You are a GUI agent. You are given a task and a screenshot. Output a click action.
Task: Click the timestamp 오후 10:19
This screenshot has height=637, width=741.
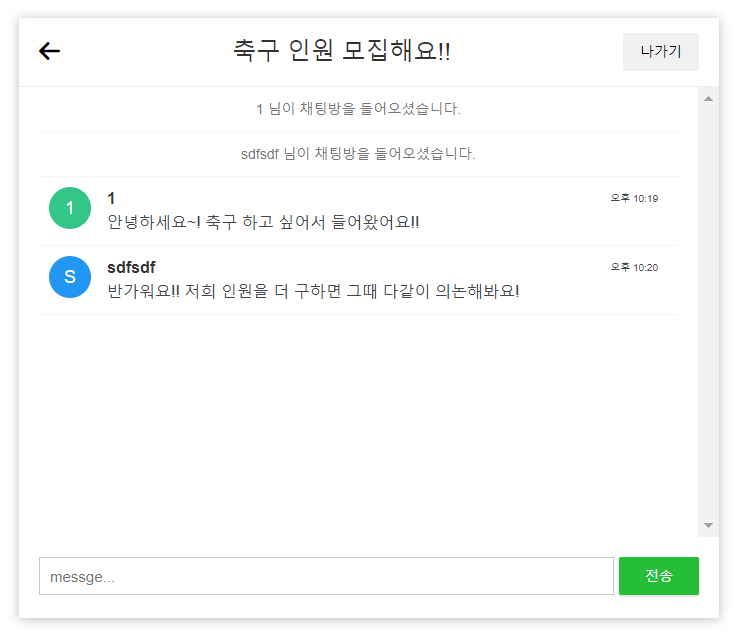point(634,198)
